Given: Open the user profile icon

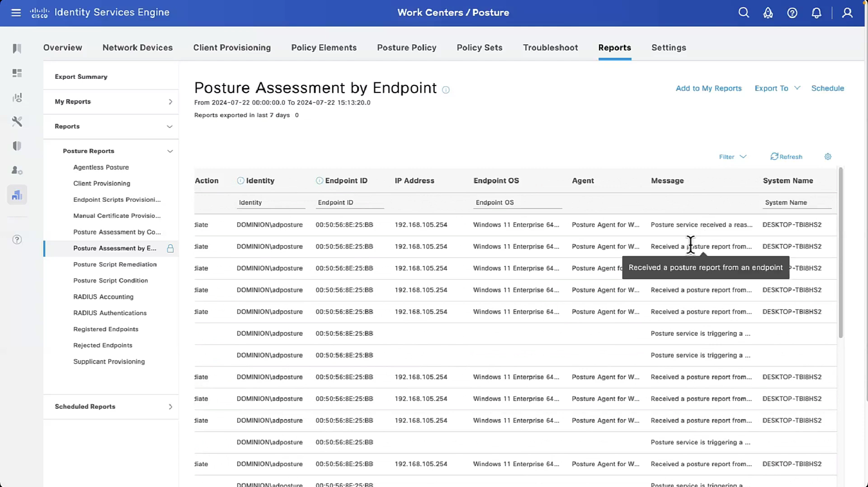Looking at the screenshot, I should coord(847,12).
